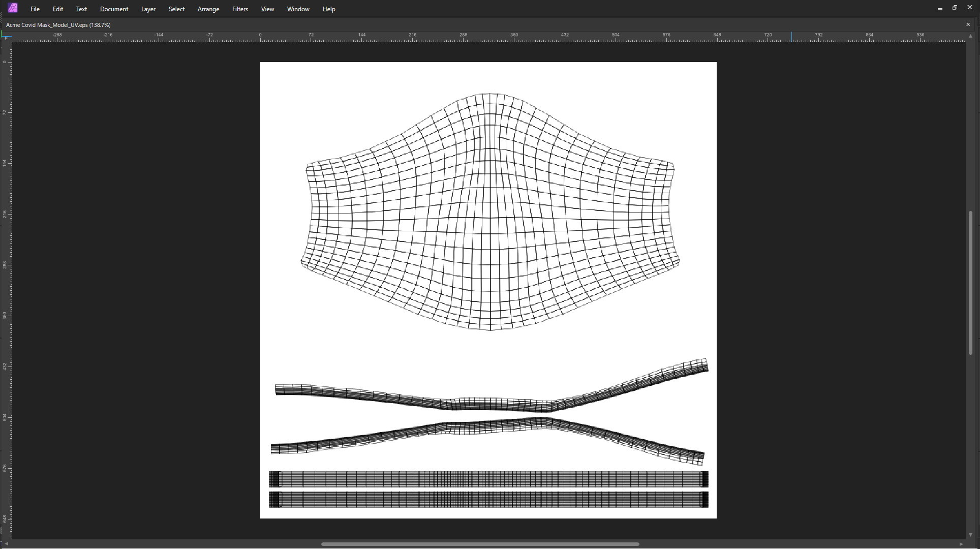Viewport: 980px width, 549px height.
Task: Select the Acme Covid Mask_Model_UV.eps document tab
Action: tap(58, 25)
